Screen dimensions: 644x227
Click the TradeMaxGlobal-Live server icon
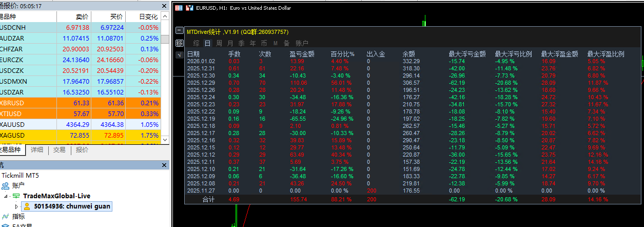coord(16,196)
